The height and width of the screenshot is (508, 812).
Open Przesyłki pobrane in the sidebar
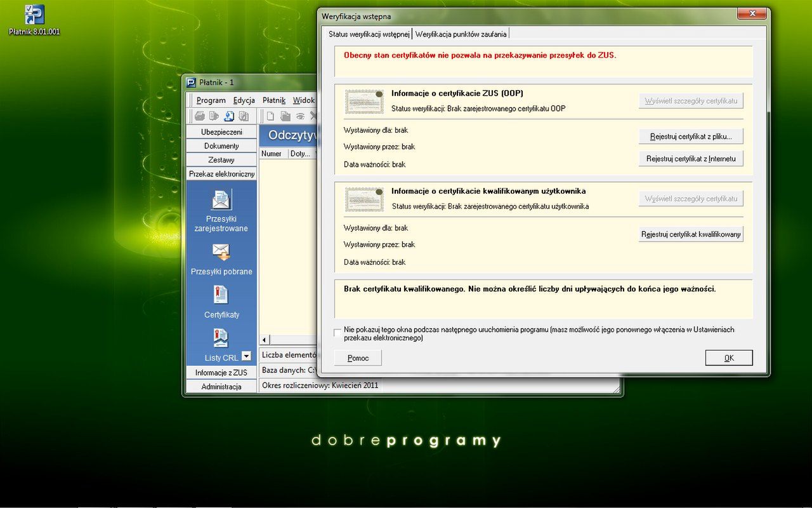pos(221,260)
